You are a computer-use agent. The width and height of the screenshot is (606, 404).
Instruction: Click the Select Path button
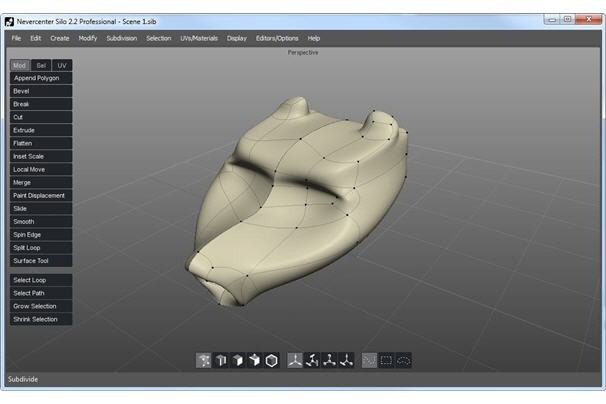(x=41, y=293)
